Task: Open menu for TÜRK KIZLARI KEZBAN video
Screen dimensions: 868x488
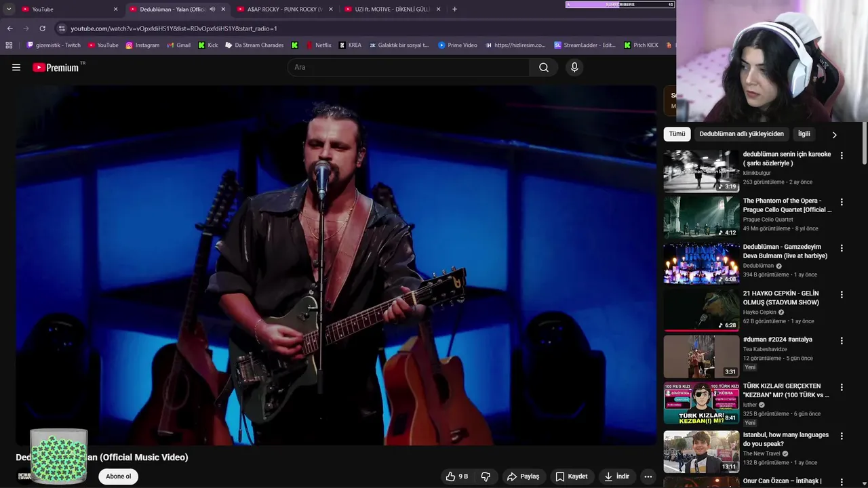Action: [842, 388]
